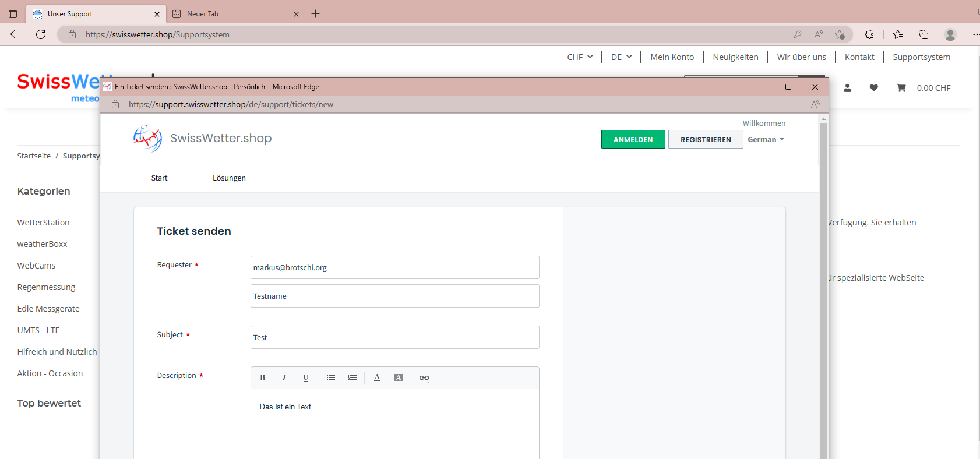This screenshot has height=459, width=980.
Task: Click Startseite breadcrumb link
Action: tap(34, 156)
